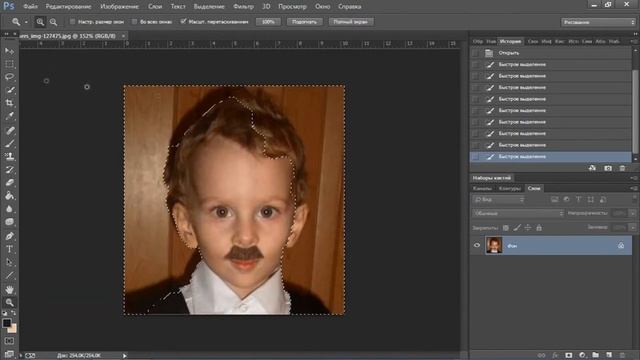Image resolution: width=640 pixels, height=360 pixels.
Task: Toggle 'Настр. размер окон' checkbox
Action: pyautogui.click(x=72, y=22)
